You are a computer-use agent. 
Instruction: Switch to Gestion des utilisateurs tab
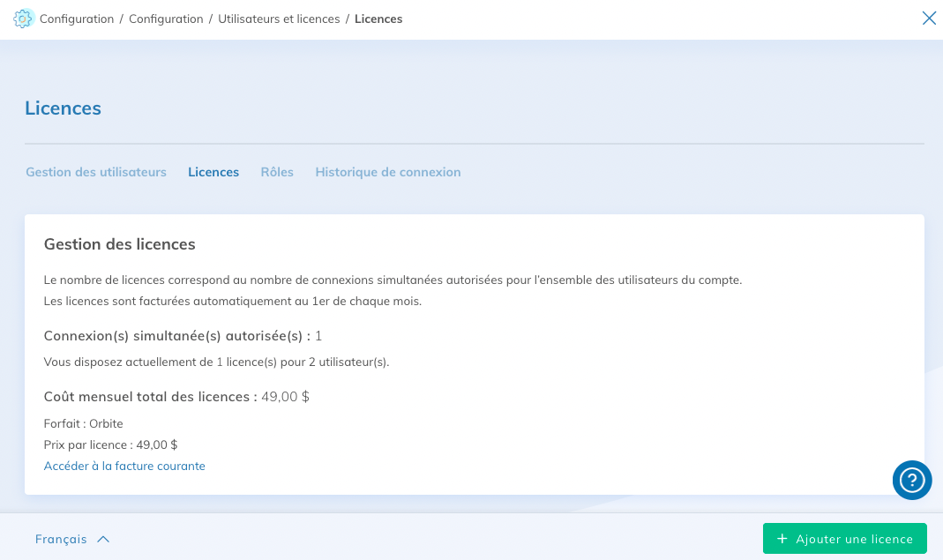coord(96,172)
